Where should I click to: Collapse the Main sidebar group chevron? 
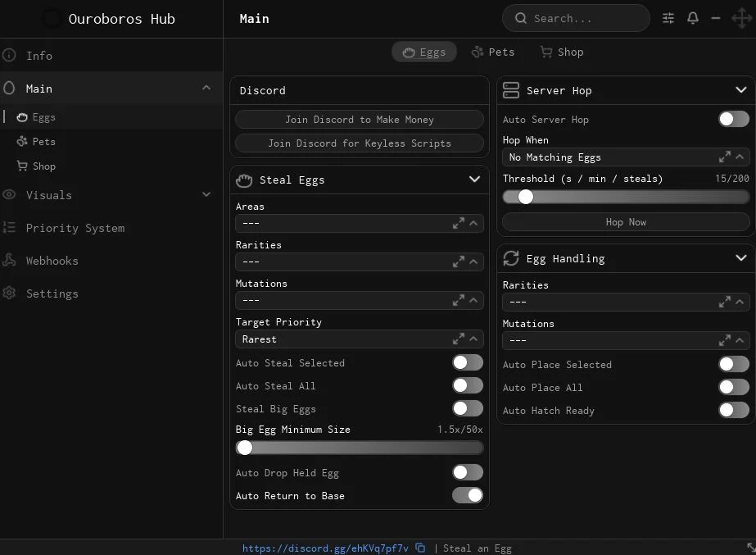point(206,88)
